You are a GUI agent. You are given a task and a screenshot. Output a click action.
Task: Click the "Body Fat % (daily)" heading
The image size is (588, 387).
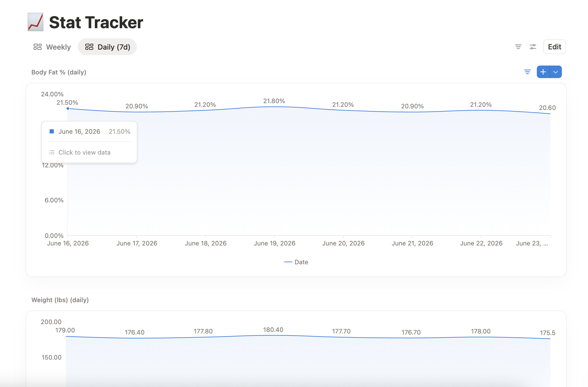pos(59,72)
